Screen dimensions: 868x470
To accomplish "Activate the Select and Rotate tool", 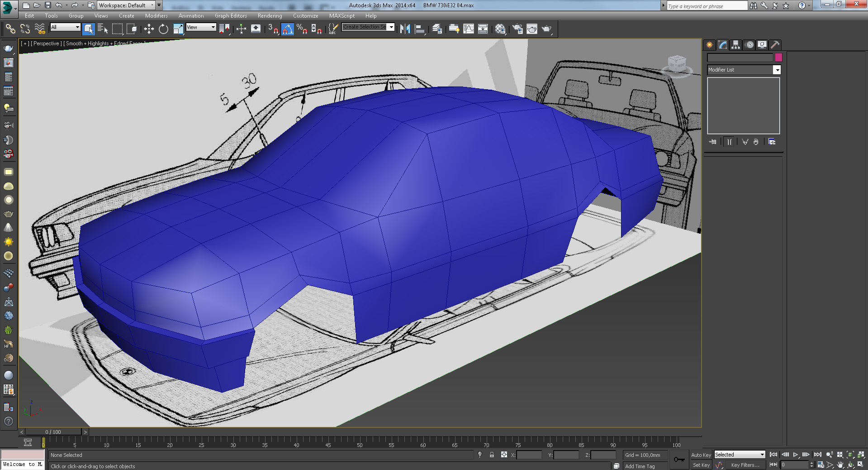I will 163,29.
